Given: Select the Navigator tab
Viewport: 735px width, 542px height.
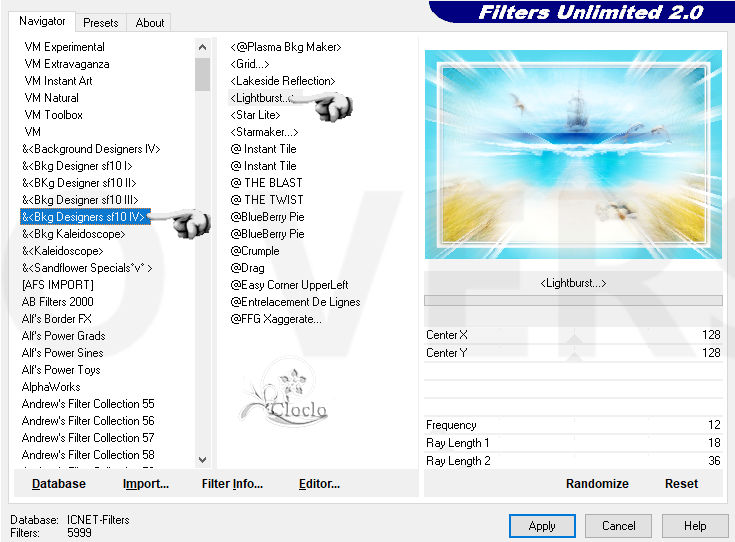Looking at the screenshot, I should 42,21.
